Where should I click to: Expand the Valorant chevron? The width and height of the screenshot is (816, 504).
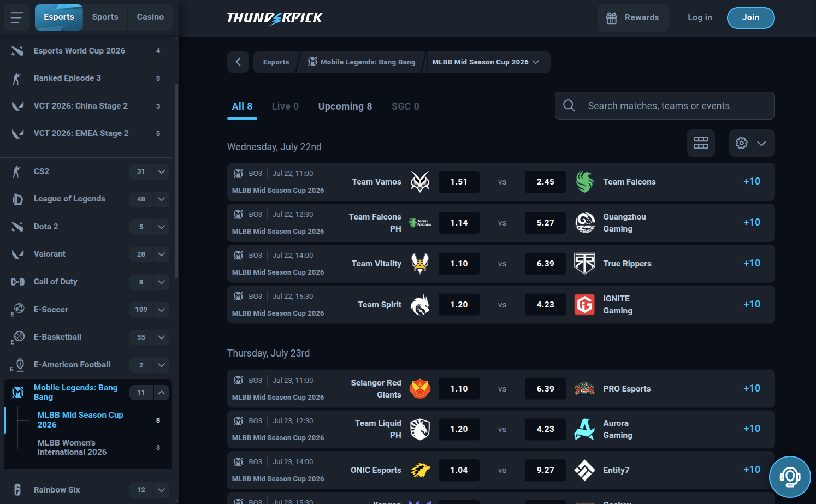pos(162,254)
